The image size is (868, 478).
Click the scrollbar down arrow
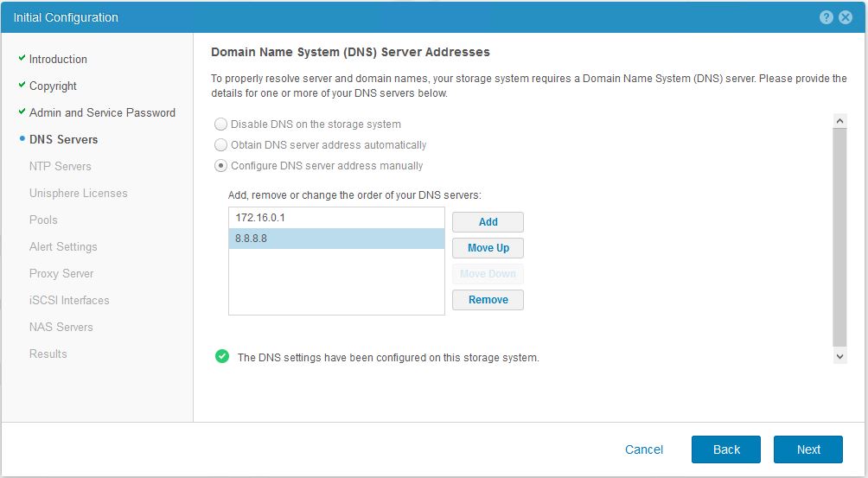click(839, 356)
